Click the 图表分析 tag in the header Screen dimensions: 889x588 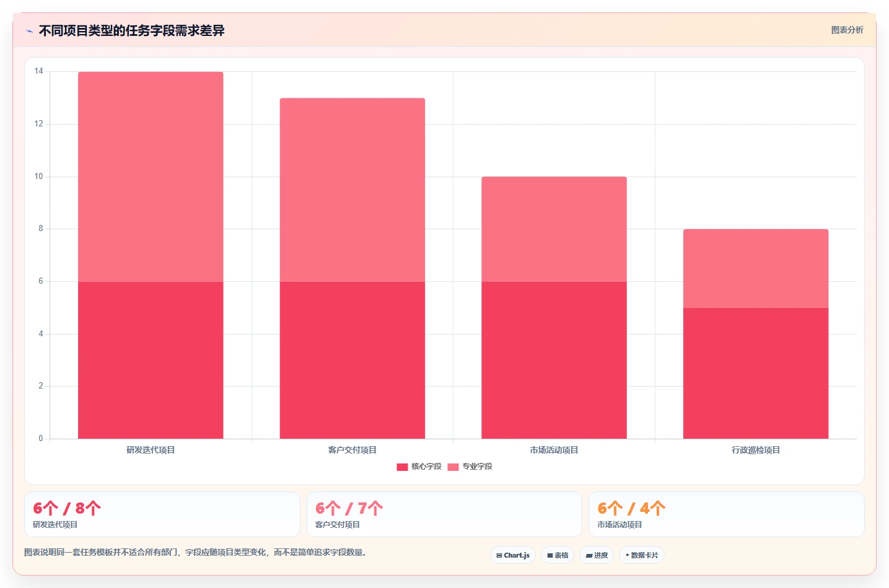coord(847,30)
